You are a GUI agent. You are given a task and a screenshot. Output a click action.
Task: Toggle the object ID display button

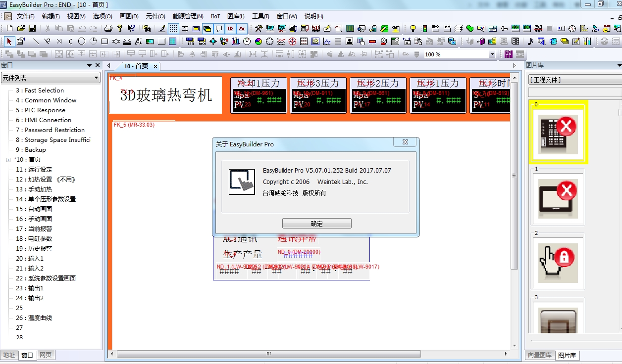tap(230, 29)
